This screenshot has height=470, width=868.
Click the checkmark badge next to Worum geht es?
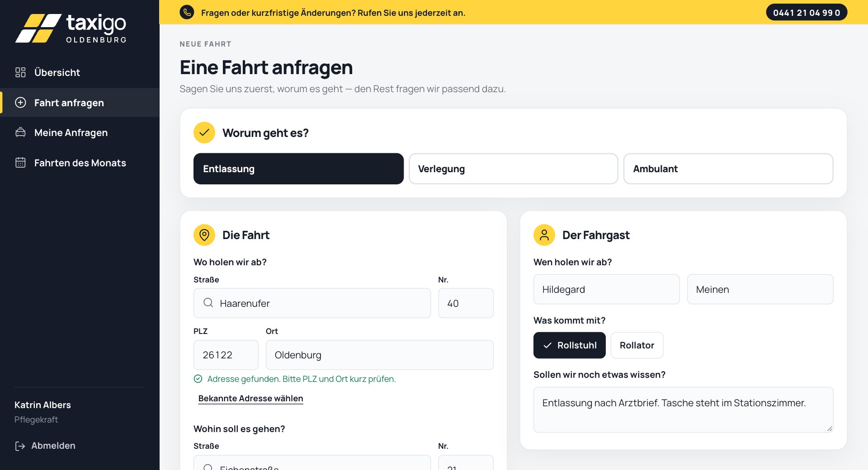click(x=204, y=132)
